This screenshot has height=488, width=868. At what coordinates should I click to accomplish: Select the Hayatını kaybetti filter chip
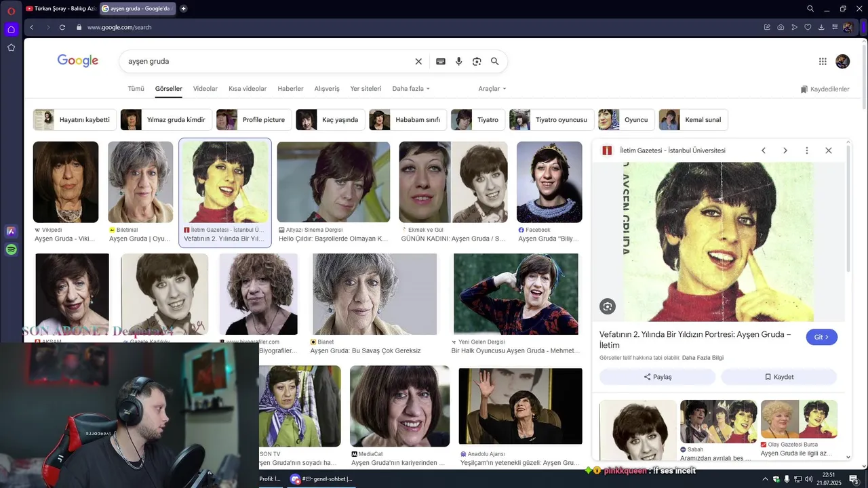[x=75, y=120]
